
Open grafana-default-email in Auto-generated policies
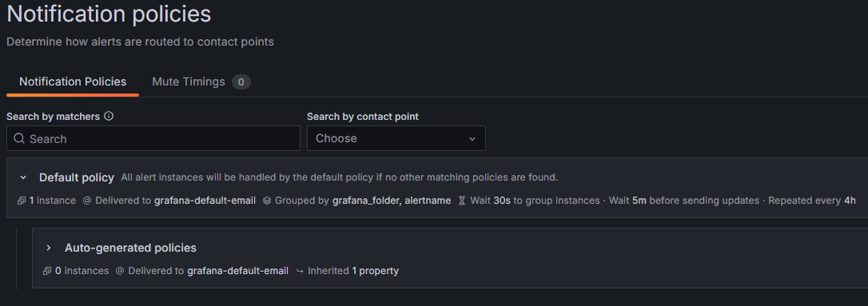238,271
